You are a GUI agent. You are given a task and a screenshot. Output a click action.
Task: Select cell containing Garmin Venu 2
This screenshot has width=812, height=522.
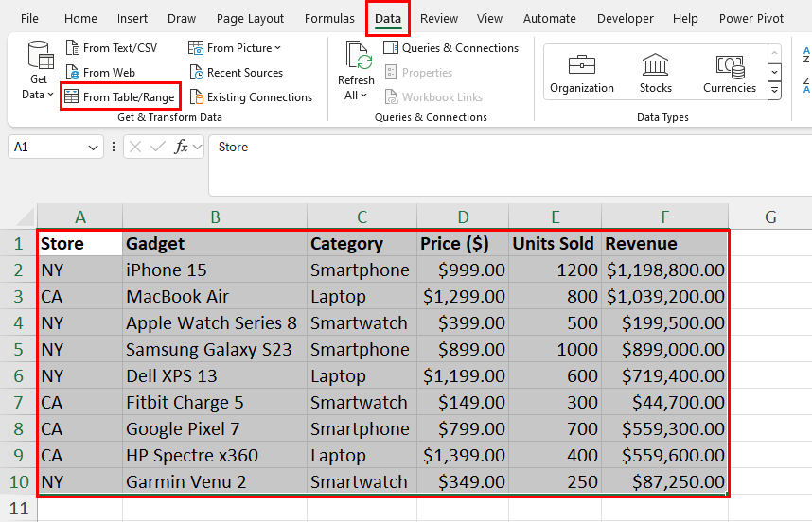pos(215,481)
